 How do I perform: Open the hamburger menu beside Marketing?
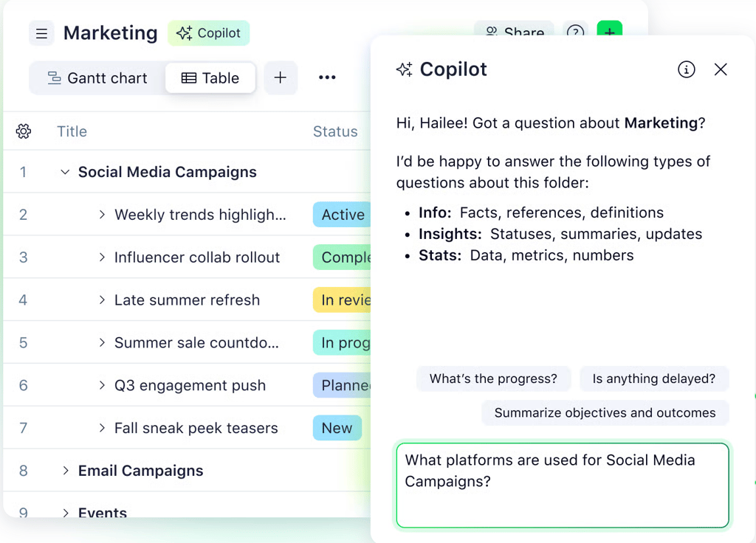(41, 33)
